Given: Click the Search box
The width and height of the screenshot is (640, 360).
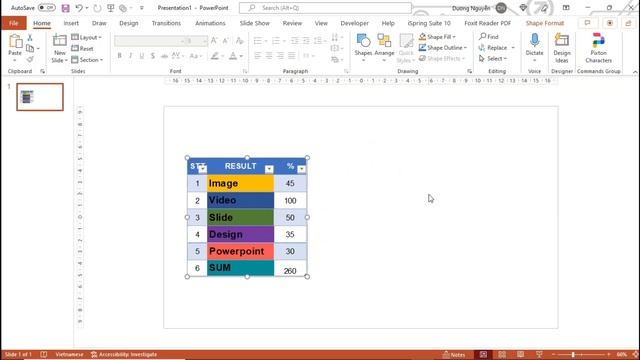Looking at the screenshot, I should tap(325, 8).
